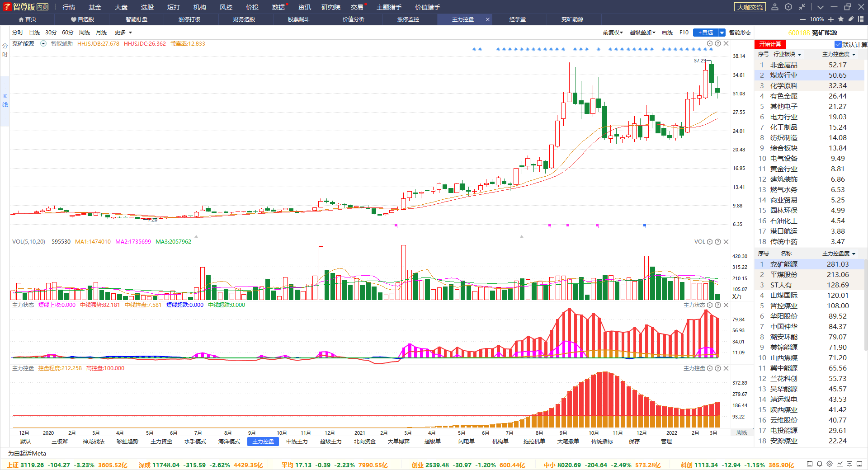Viewport: 868px width, 470px height.
Task: Select the 分时 period option
Action: pyautogui.click(x=18, y=33)
